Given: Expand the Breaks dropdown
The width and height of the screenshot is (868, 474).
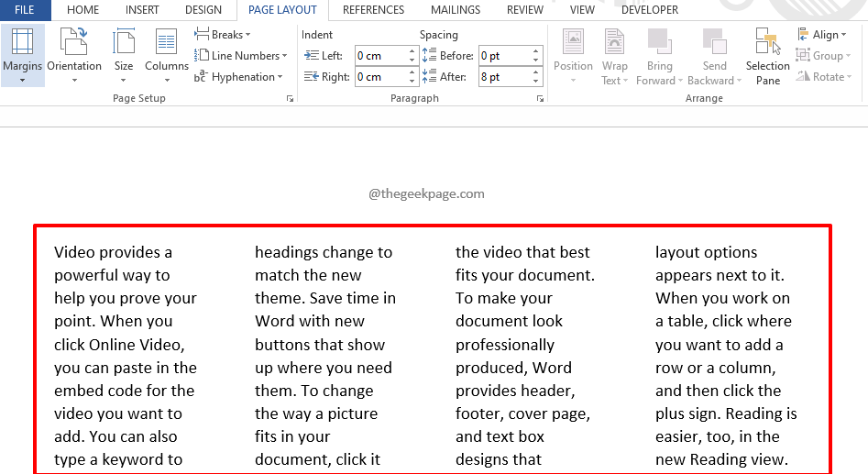Looking at the screenshot, I should [x=223, y=35].
